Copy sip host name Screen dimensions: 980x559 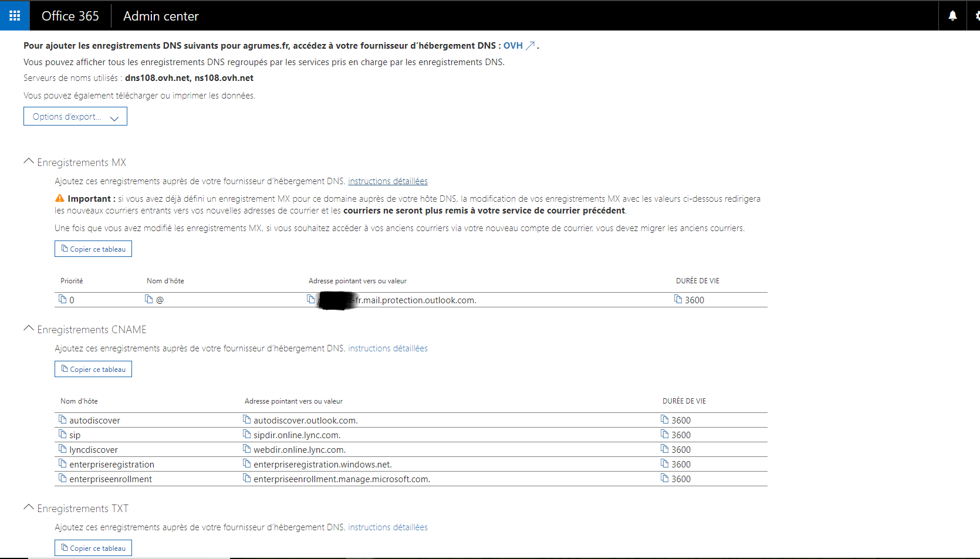tap(62, 434)
